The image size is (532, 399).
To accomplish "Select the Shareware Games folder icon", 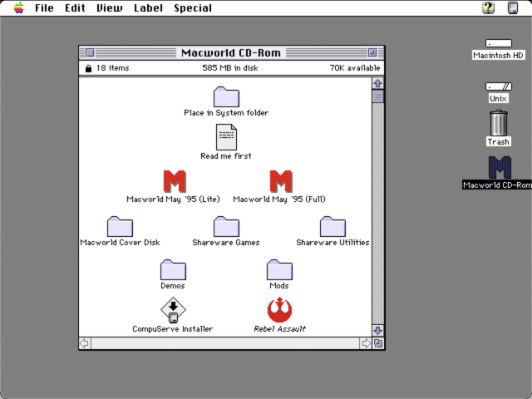I will tap(226, 226).
